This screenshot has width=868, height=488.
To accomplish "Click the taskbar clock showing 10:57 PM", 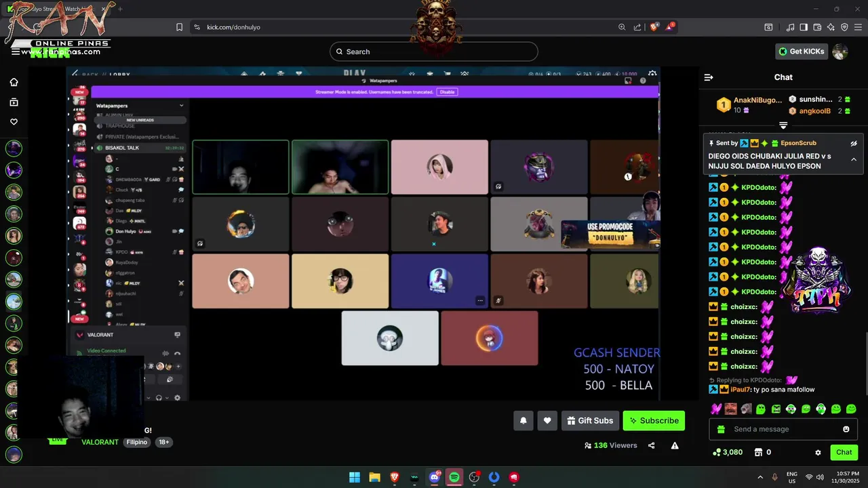I will [x=847, y=477].
